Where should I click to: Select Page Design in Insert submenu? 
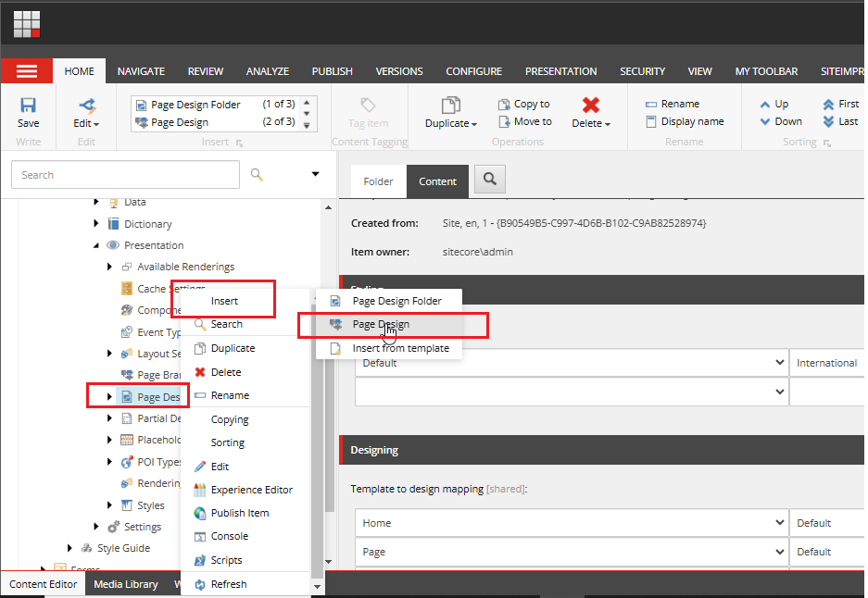tap(381, 324)
